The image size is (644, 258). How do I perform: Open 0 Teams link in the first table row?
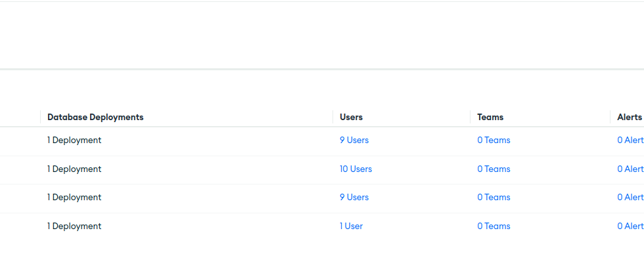pyautogui.click(x=494, y=140)
